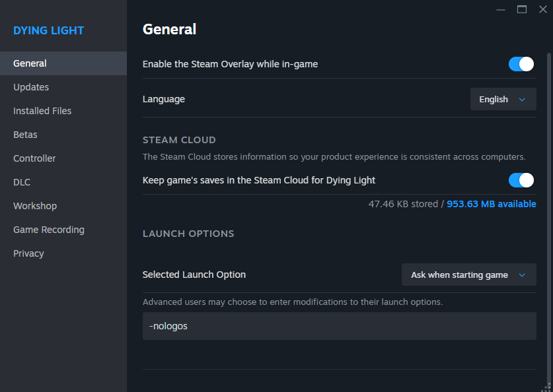Open the Installed Files section
This screenshot has width=553, height=392.
click(42, 111)
